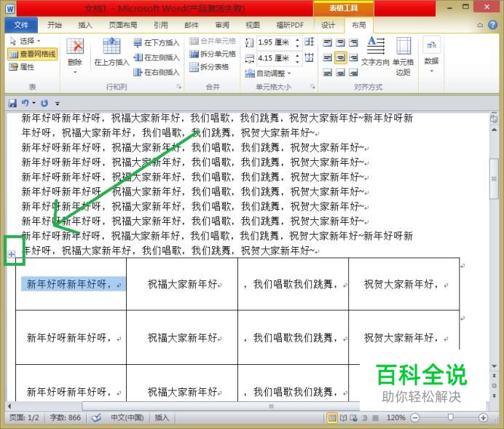Click 文字方向 text direction icon
504x429 pixels.
[x=375, y=46]
